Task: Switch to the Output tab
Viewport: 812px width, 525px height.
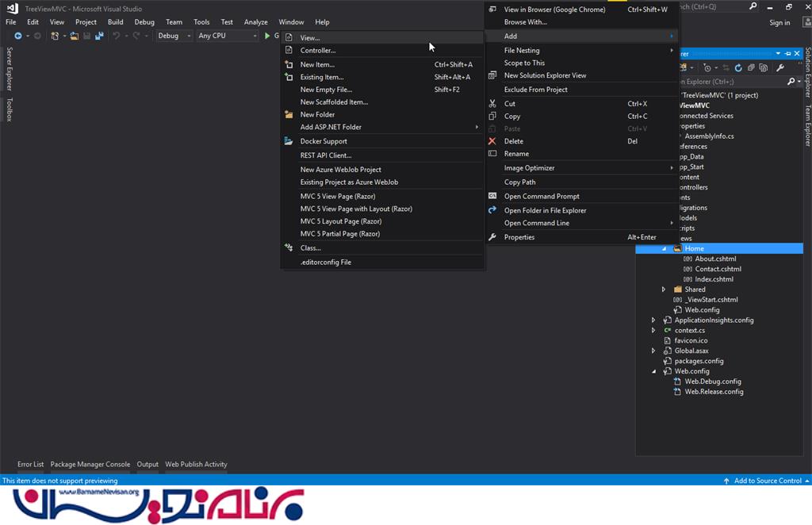Action: point(147,465)
